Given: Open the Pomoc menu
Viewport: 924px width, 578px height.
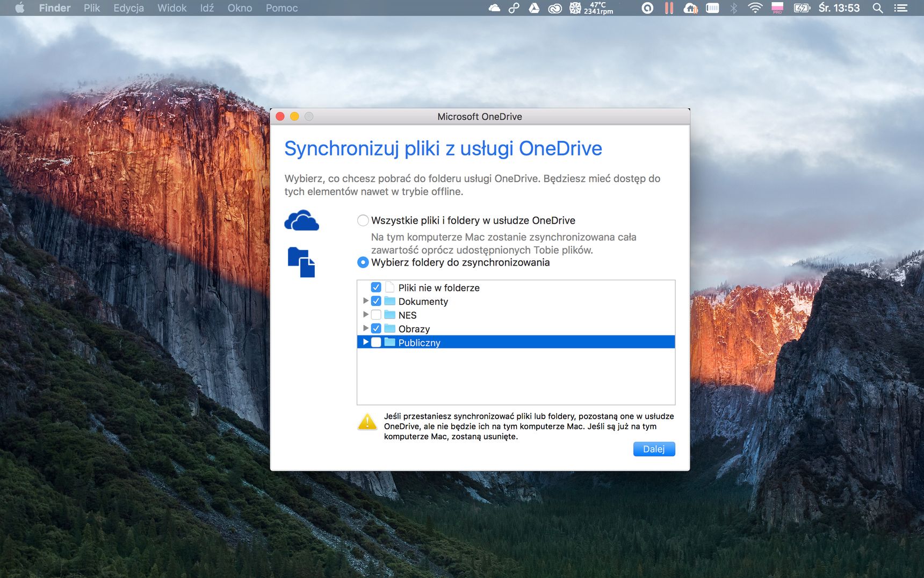Looking at the screenshot, I should tap(281, 8).
